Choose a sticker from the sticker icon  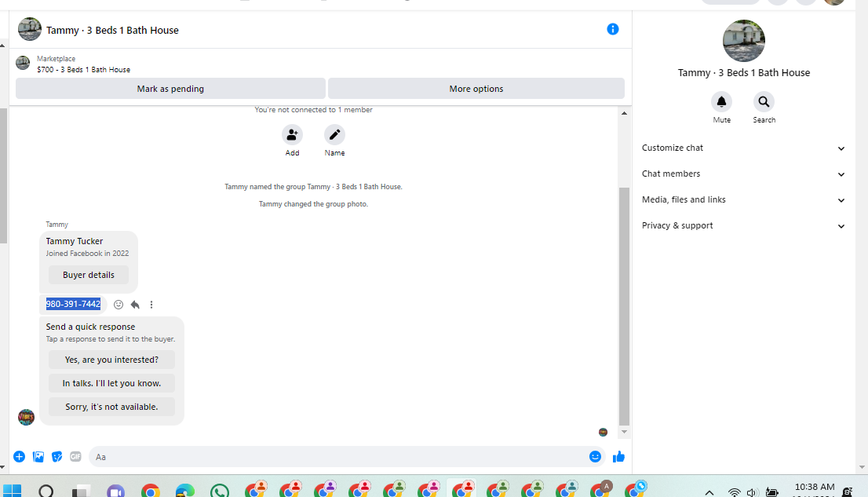point(57,456)
